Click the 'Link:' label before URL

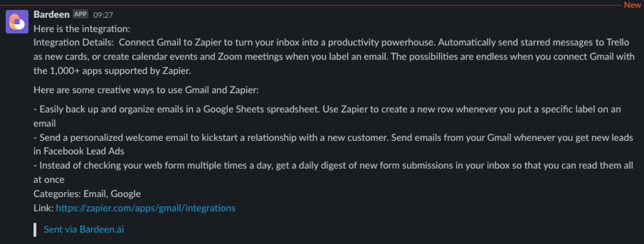coord(43,208)
